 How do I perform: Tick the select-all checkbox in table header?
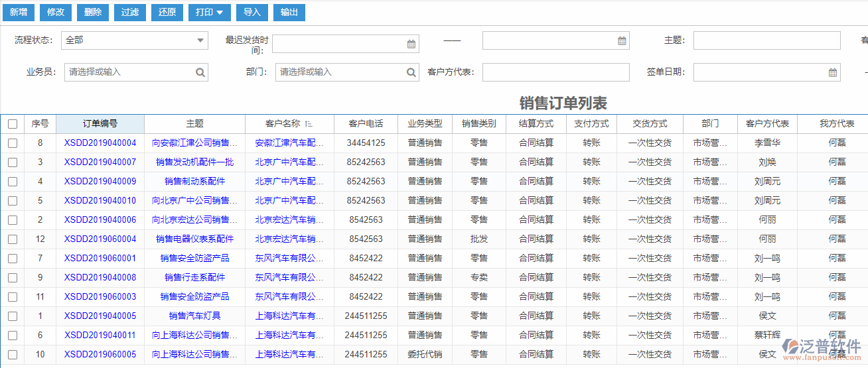click(13, 124)
